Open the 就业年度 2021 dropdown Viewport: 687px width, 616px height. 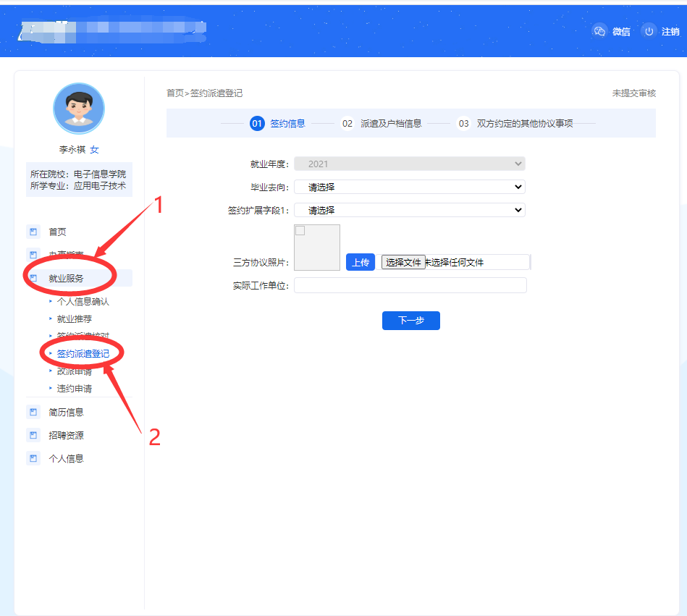[x=409, y=164]
